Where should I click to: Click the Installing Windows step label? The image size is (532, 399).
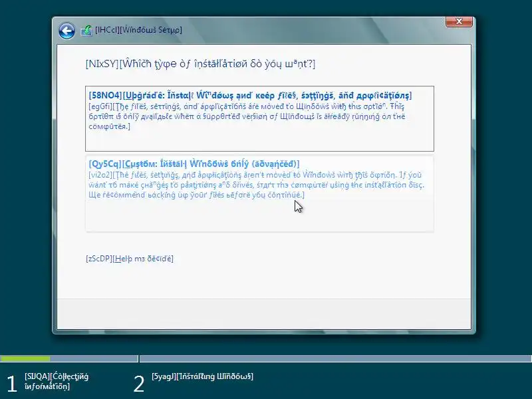coord(202,376)
